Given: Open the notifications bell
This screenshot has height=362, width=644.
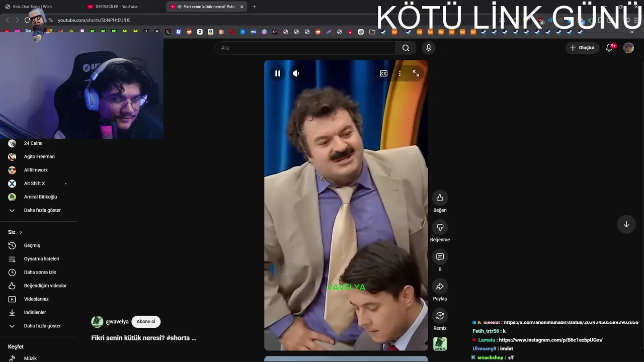Looking at the screenshot, I should [x=609, y=48].
